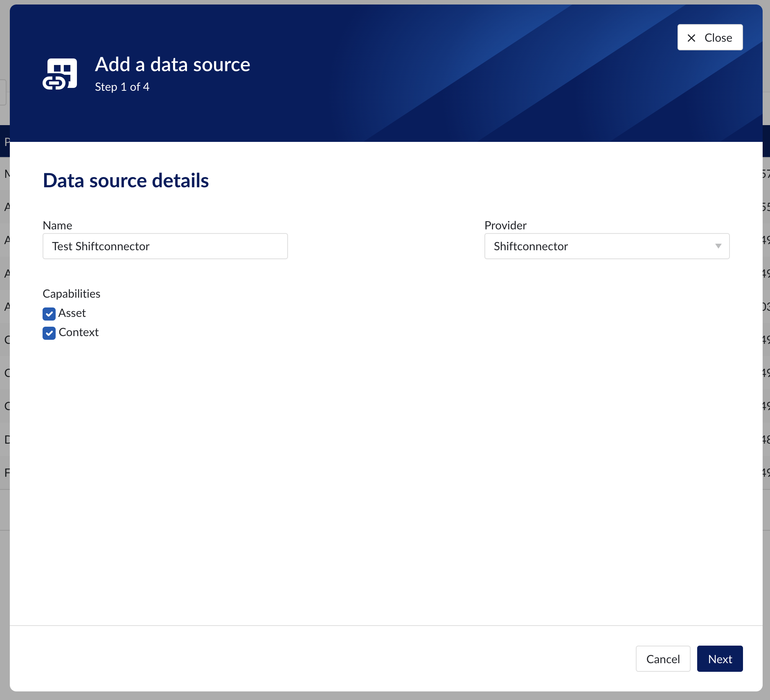This screenshot has width=770, height=700.
Task: Click the data source link icon in header
Action: pyautogui.click(x=60, y=74)
